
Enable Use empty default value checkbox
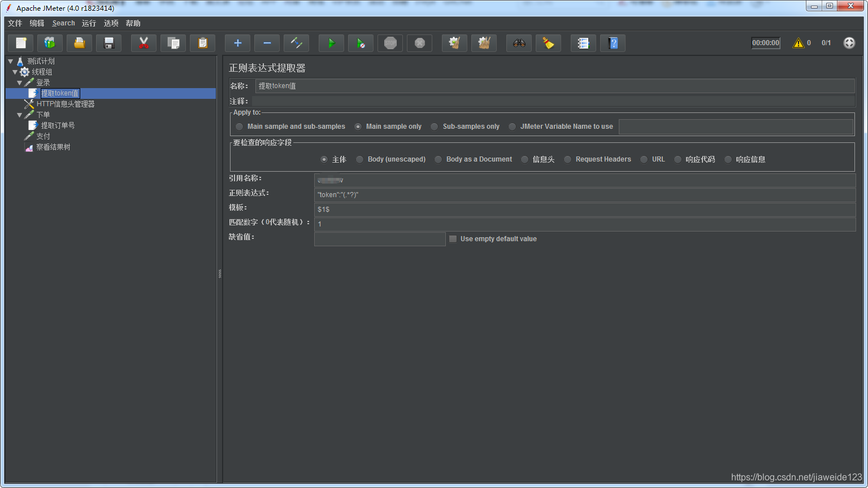[x=453, y=239]
